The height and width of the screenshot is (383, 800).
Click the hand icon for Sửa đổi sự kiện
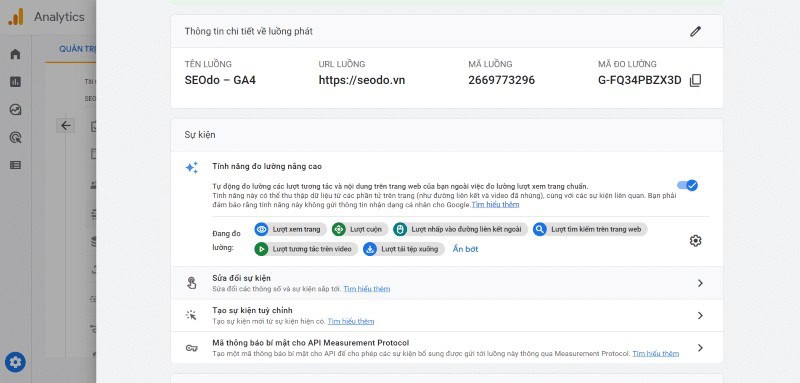click(x=191, y=283)
